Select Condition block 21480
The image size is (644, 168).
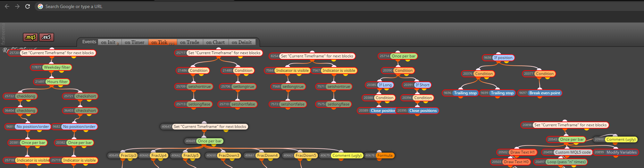[238, 71]
